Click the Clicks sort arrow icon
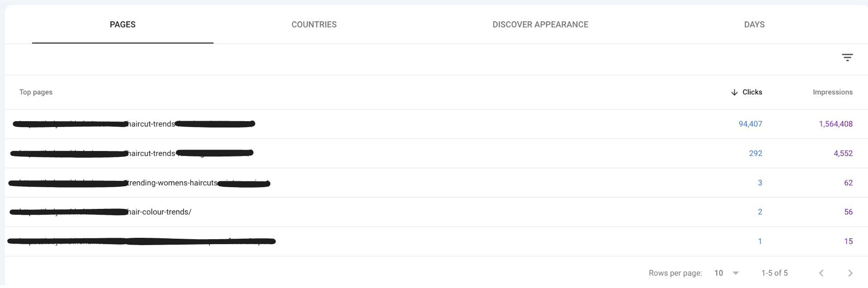The image size is (868, 288). [734, 92]
